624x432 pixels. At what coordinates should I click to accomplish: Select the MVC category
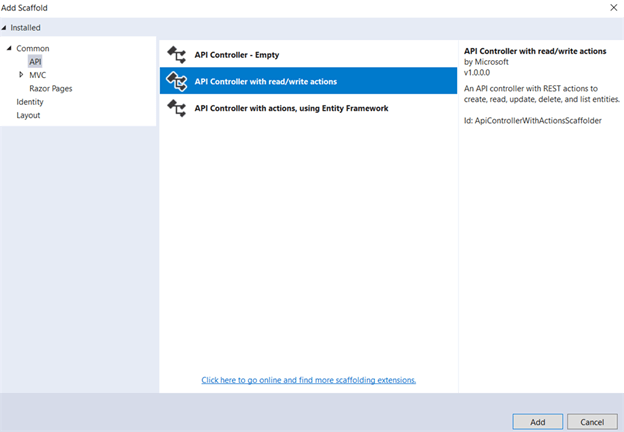38,75
